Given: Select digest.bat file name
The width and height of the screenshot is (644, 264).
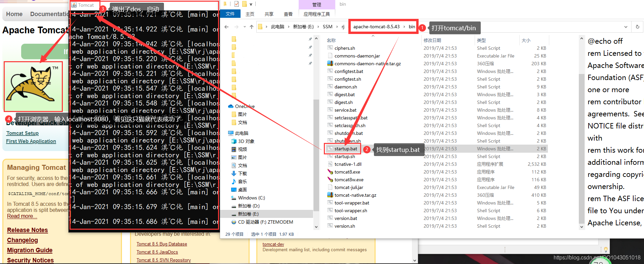Looking at the screenshot, I should [x=345, y=95].
